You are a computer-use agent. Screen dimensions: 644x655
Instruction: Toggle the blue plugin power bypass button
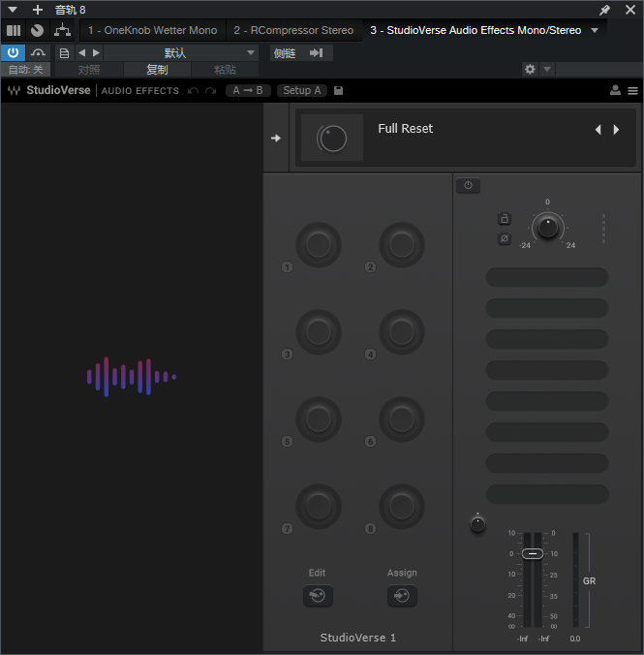(x=13, y=52)
